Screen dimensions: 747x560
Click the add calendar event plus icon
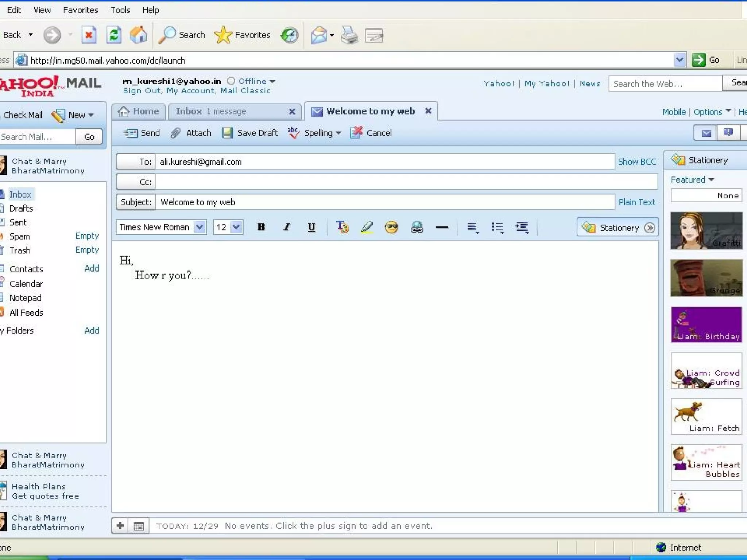pos(120,526)
